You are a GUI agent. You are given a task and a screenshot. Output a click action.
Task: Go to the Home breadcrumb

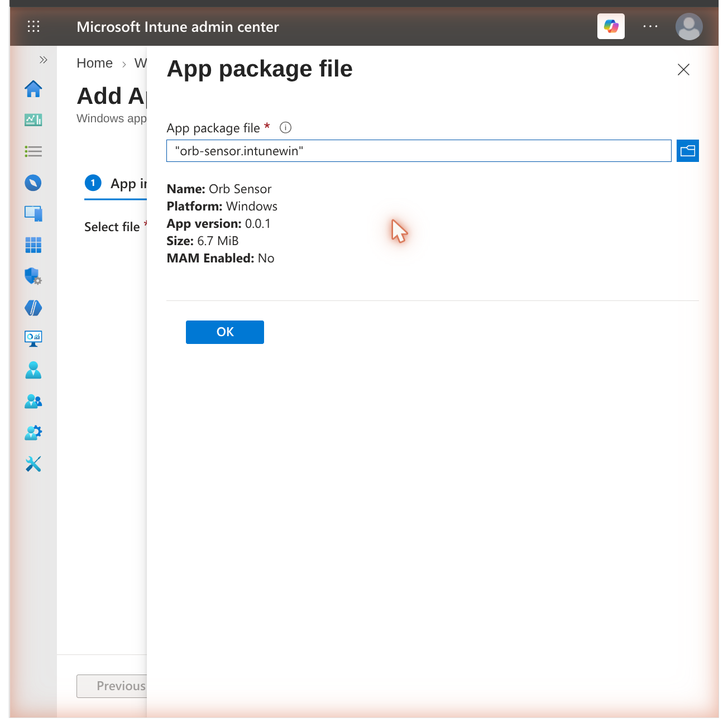coord(94,63)
